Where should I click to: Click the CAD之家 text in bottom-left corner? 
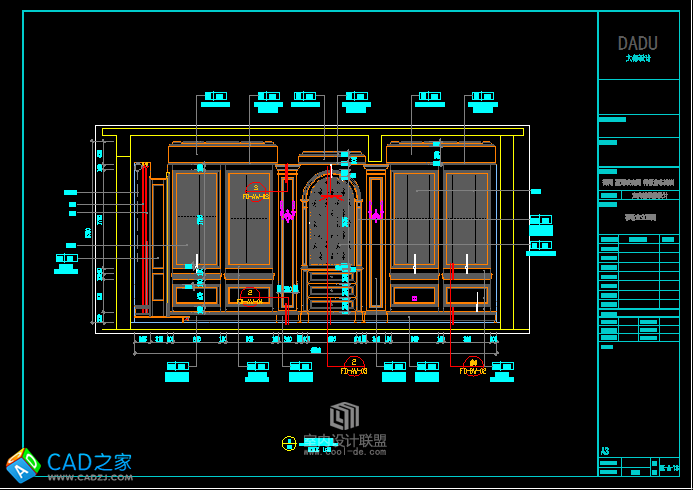[x=89, y=461]
